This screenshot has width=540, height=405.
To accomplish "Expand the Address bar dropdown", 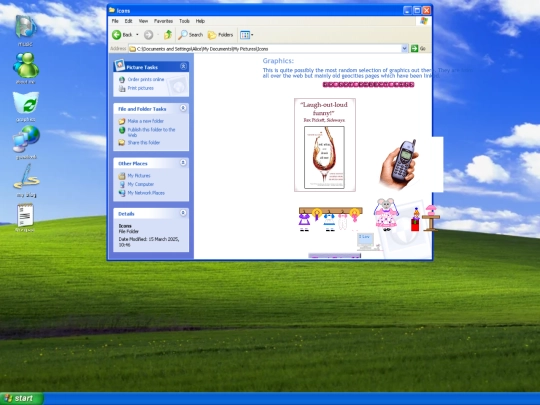I will pos(405,49).
